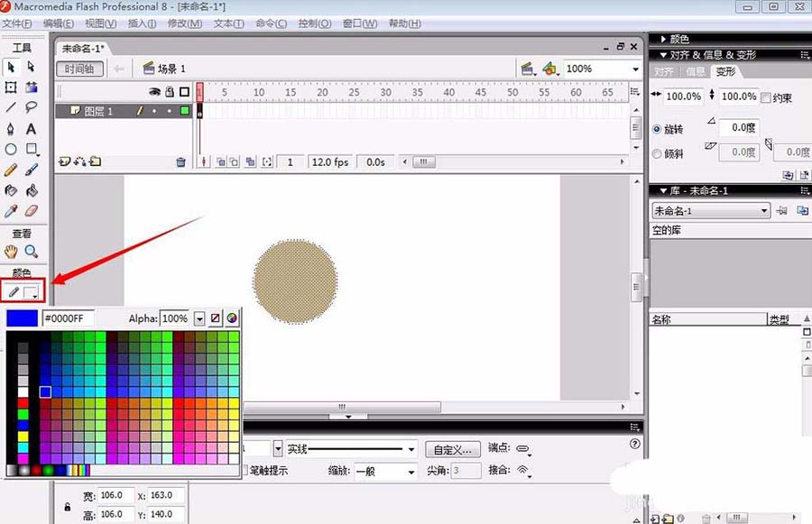Open the 端点 cap options dropdown
Screen dimensions: 812x524
[523, 448]
